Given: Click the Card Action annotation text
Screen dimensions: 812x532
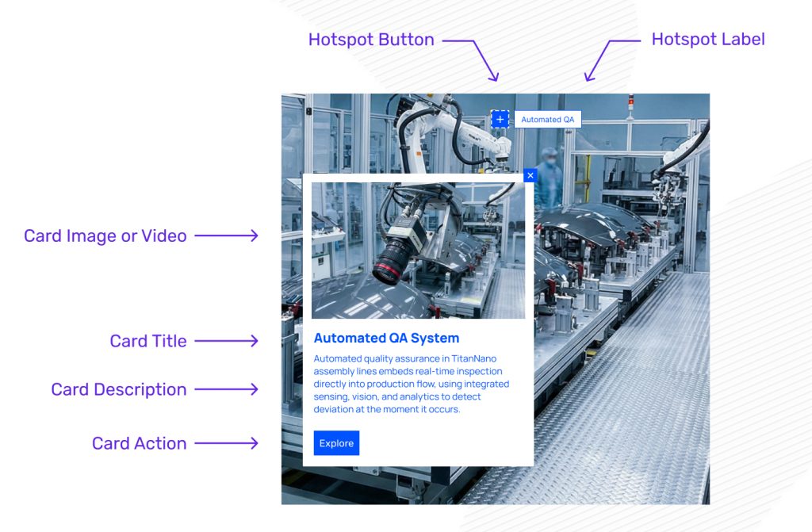Looking at the screenshot, I should point(140,443).
